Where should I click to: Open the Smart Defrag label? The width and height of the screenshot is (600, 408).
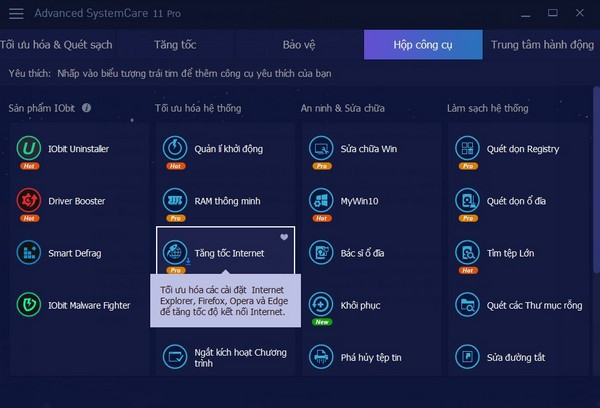pyautogui.click(x=75, y=253)
